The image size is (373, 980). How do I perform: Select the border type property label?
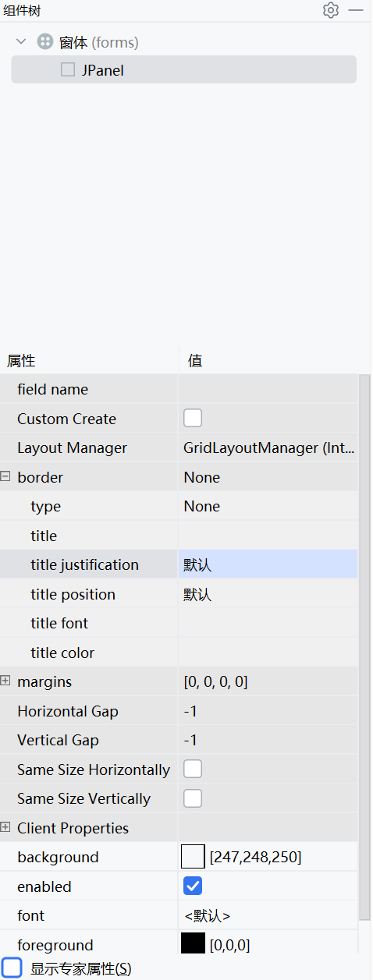pos(45,506)
